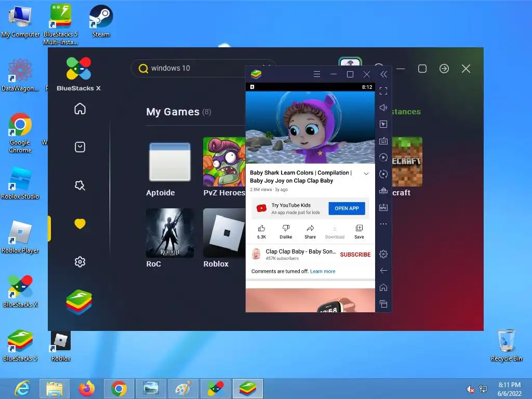The width and height of the screenshot is (532, 399).
Task: Click the OPEN APP button
Action: [x=347, y=208]
